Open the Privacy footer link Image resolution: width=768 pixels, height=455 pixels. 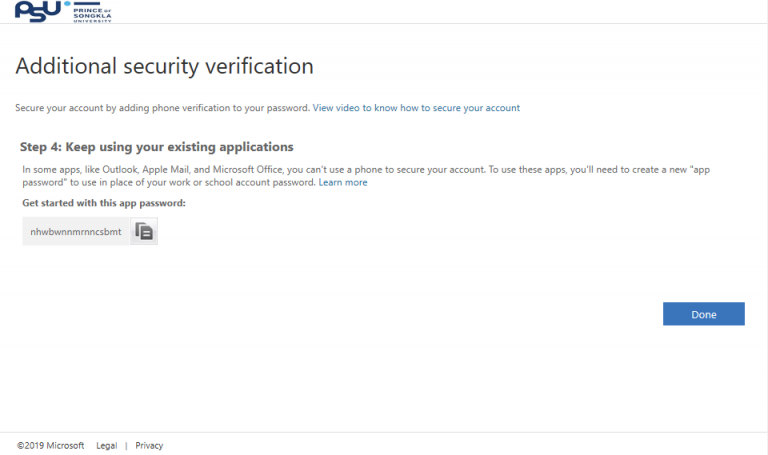point(149,445)
